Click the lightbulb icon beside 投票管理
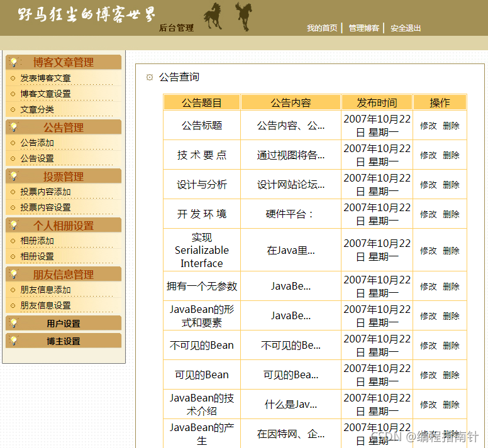Screen dimensions: 488x448 [x=14, y=176]
